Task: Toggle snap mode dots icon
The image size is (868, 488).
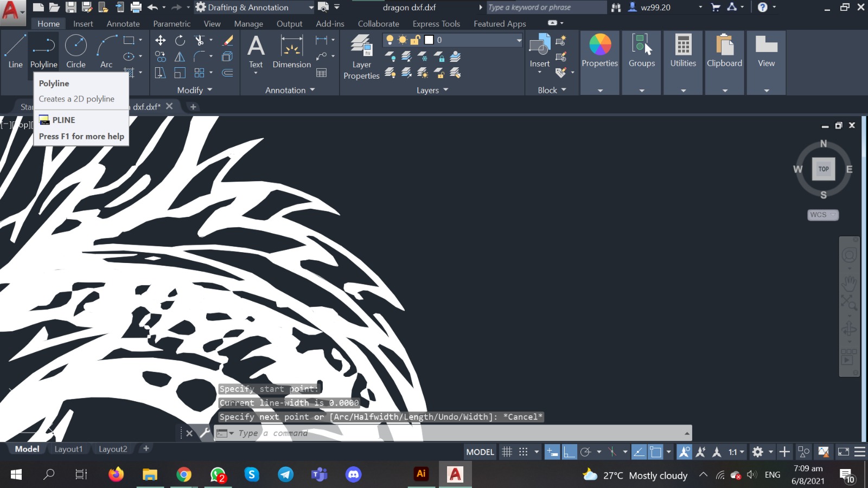Action: pos(523,452)
